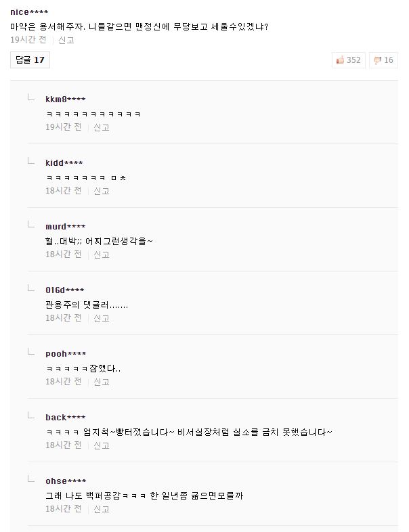
Task: Report kidd**** reply via 신고
Action: pos(102,191)
